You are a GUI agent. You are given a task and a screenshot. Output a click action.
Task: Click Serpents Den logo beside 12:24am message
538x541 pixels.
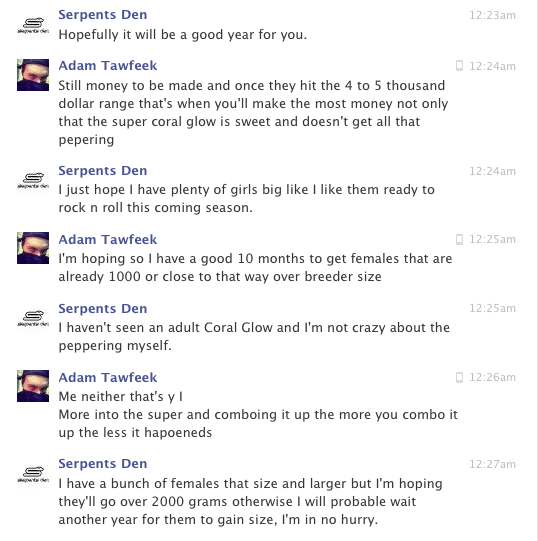click(33, 180)
